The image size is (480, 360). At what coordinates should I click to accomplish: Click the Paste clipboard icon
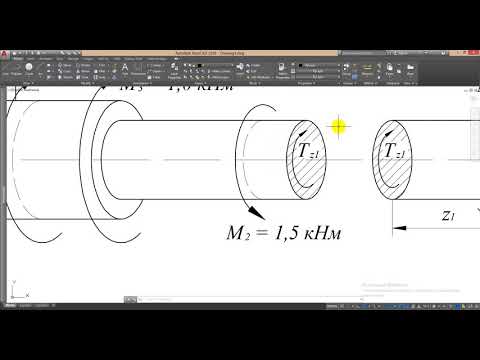pos(389,69)
